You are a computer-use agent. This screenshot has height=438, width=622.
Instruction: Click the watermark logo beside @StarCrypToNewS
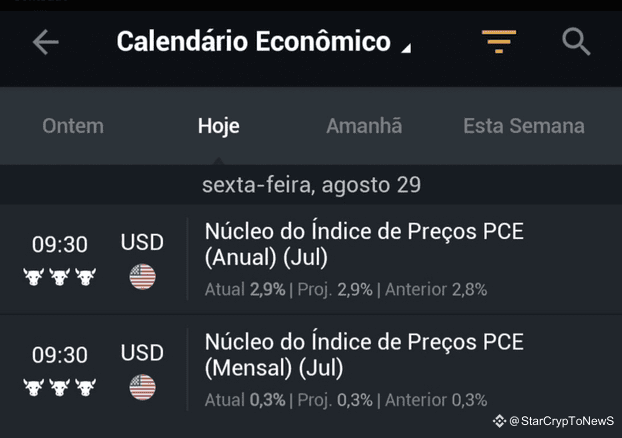[499, 421]
